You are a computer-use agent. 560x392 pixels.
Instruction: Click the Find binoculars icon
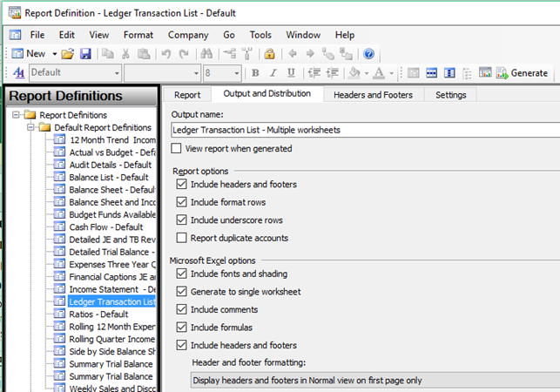[x=205, y=54]
